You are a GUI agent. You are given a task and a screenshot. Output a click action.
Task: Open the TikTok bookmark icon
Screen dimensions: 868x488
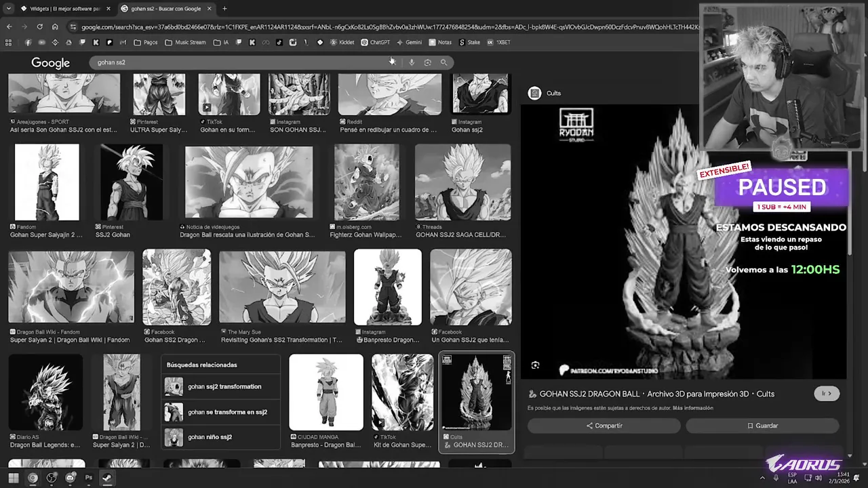pyautogui.click(x=279, y=42)
